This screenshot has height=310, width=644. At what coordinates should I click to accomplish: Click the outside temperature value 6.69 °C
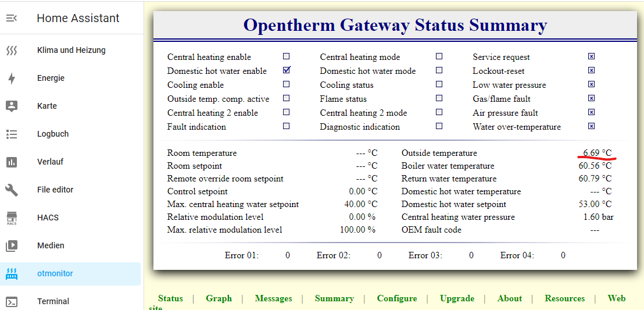(597, 153)
